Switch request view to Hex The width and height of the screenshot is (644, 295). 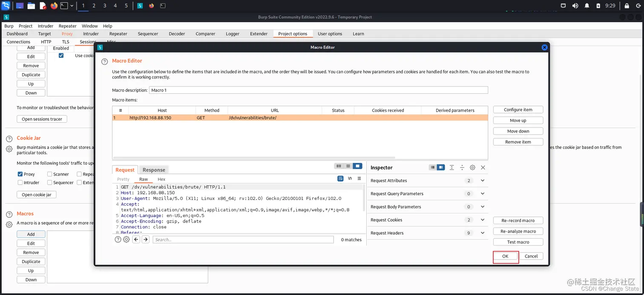point(161,179)
